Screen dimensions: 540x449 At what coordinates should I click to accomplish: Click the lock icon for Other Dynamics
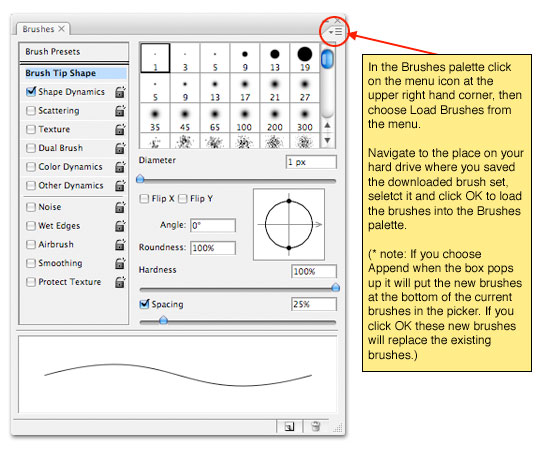coord(120,186)
